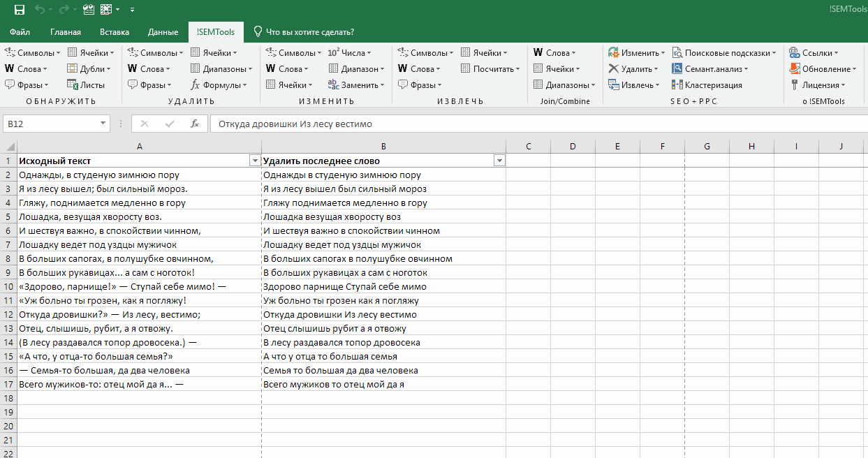868x458 pixels.
Task: Open Символы in ИЗМЕНИТЬ group
Action: click(293, 52)
